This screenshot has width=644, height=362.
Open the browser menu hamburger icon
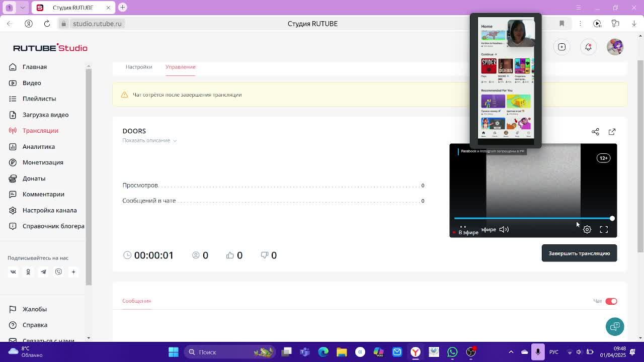(x=579, y=8)
